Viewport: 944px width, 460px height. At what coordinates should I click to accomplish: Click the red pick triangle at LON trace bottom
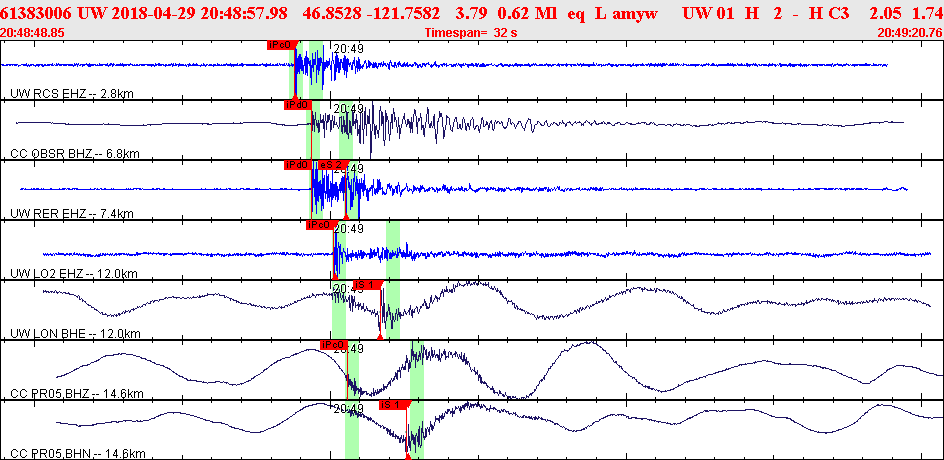click(x=380, y=337)
